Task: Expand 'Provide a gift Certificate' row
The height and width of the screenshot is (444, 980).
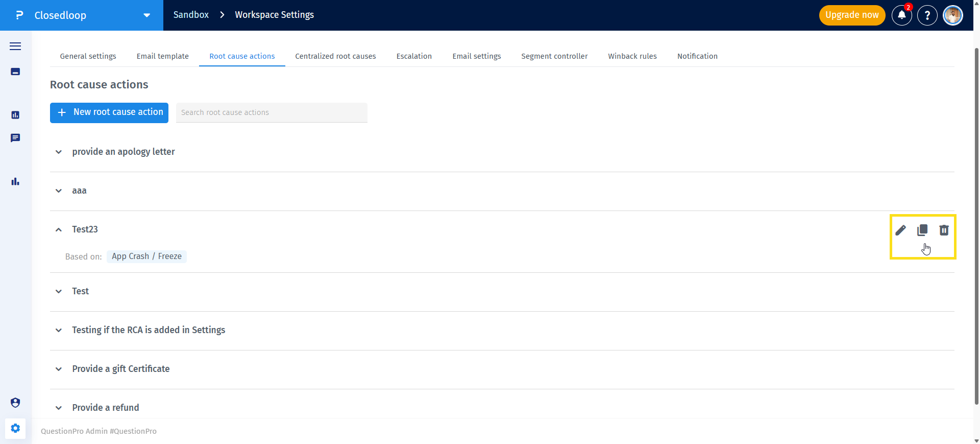Action: 59,369
